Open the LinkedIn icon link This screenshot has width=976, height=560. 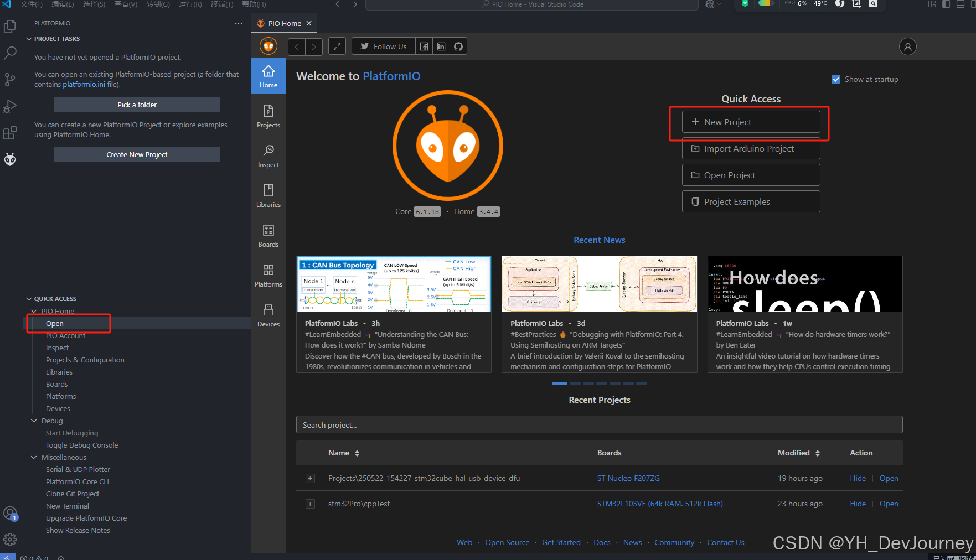441,46
